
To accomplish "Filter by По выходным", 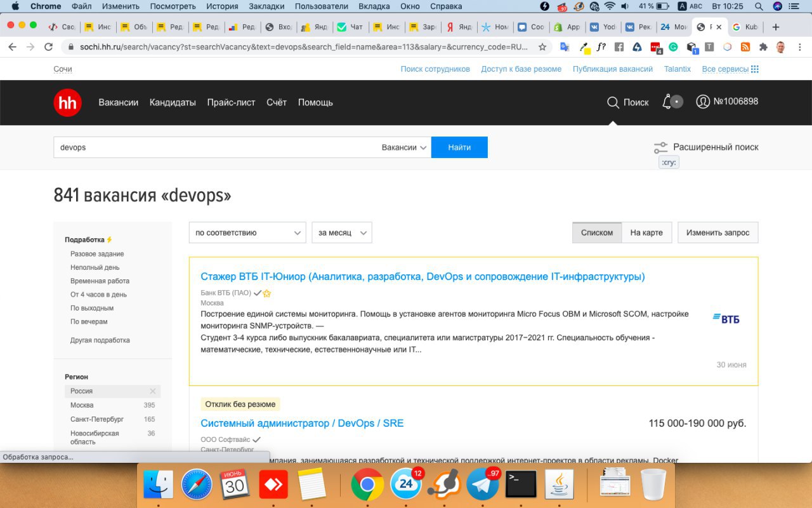I will pyautogui.click(x=92, y=308).
